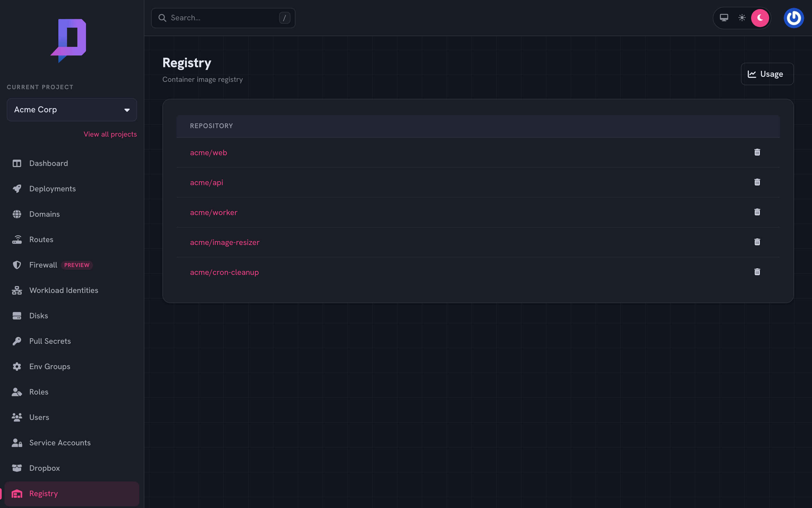Go to the Dropbox section
812x508 pixels.
pyautogui.click(x=71, y=468)
